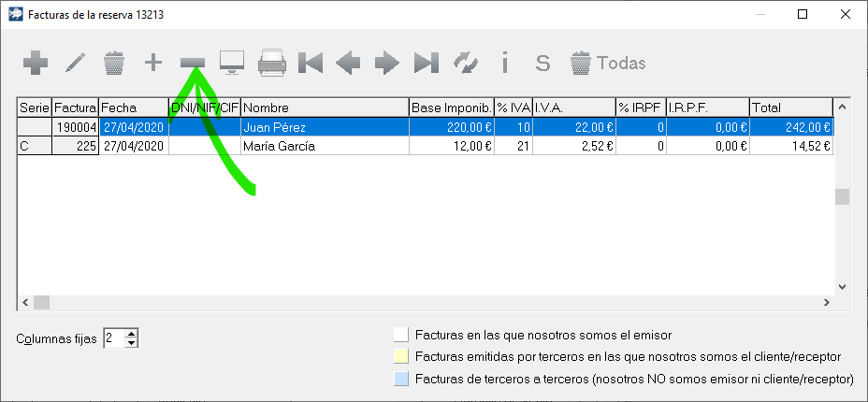Click the Columnas fijas number field
The height and width of the screenshot is (402, 868).
tap(113, 338)
